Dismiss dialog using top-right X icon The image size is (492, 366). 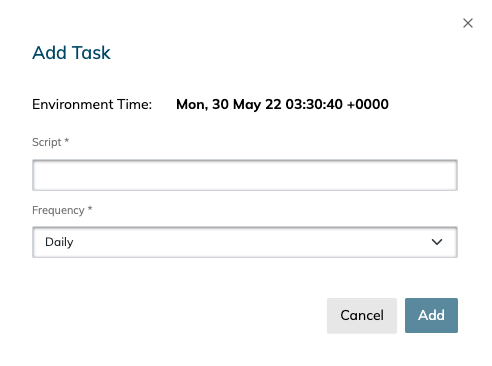click(468, 23)
